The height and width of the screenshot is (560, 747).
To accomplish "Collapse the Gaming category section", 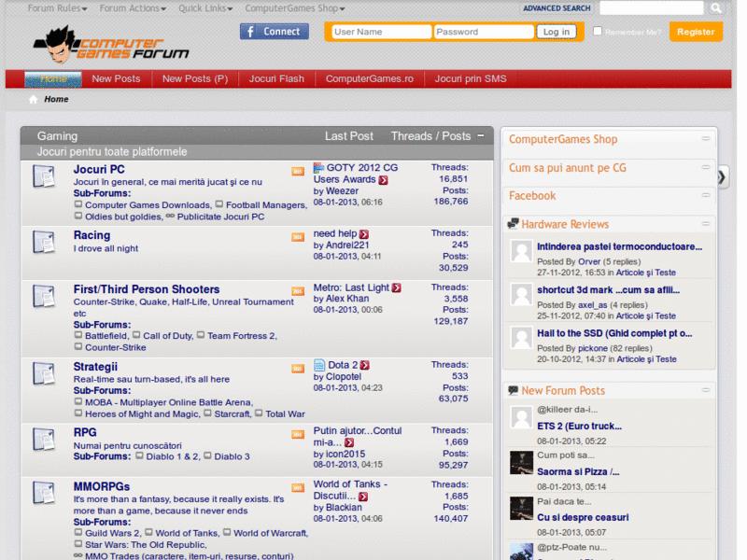I will 481,135.
